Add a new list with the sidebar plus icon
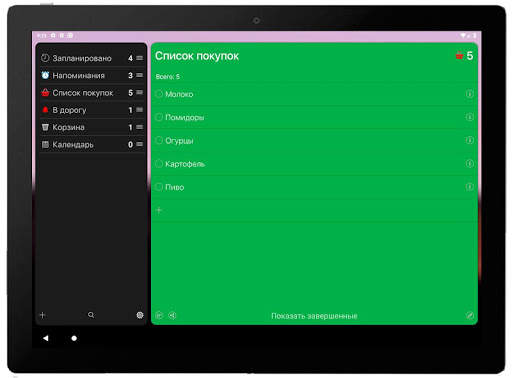 click(43, 315)
